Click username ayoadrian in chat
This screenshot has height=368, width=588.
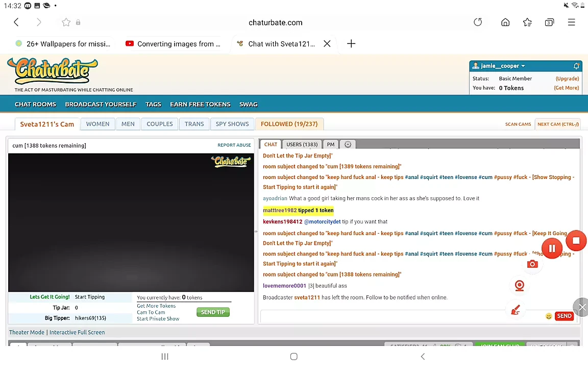point(275,198)
